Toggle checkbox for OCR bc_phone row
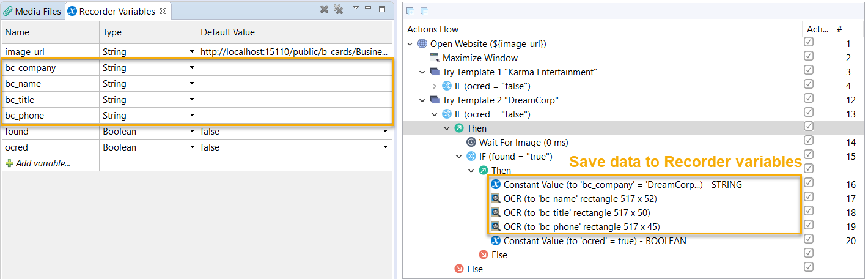 pyautogui.click(x=809, y=225)
